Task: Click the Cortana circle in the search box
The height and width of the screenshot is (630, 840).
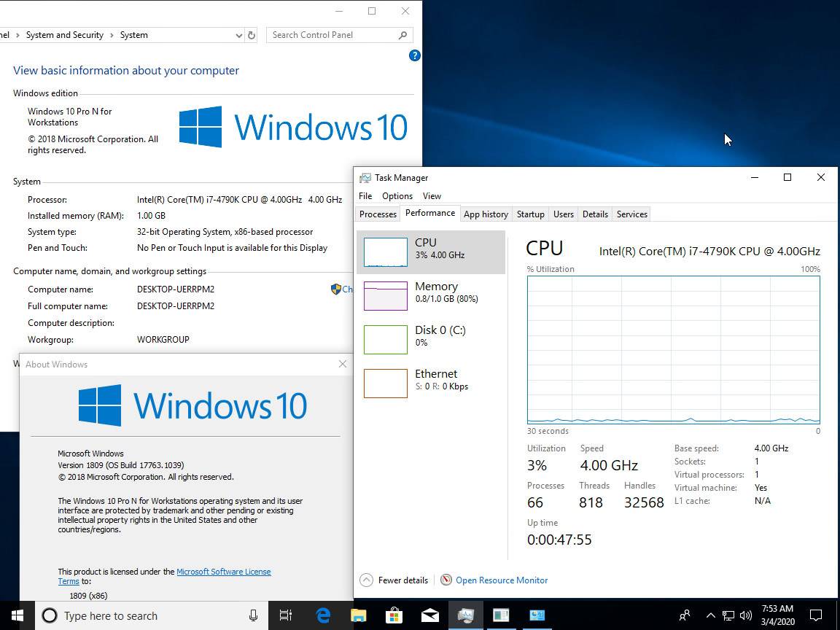Action: click(x=50, y=615)
